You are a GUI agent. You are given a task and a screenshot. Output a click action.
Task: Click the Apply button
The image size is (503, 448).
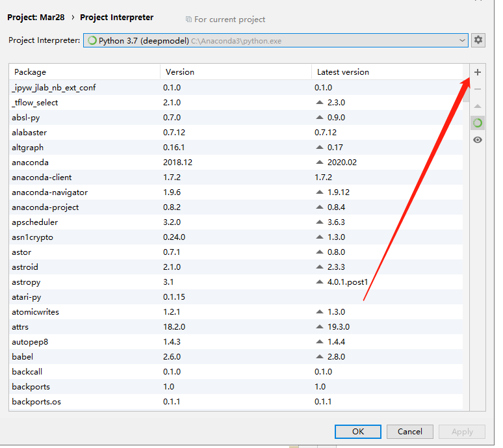(462, 432)
